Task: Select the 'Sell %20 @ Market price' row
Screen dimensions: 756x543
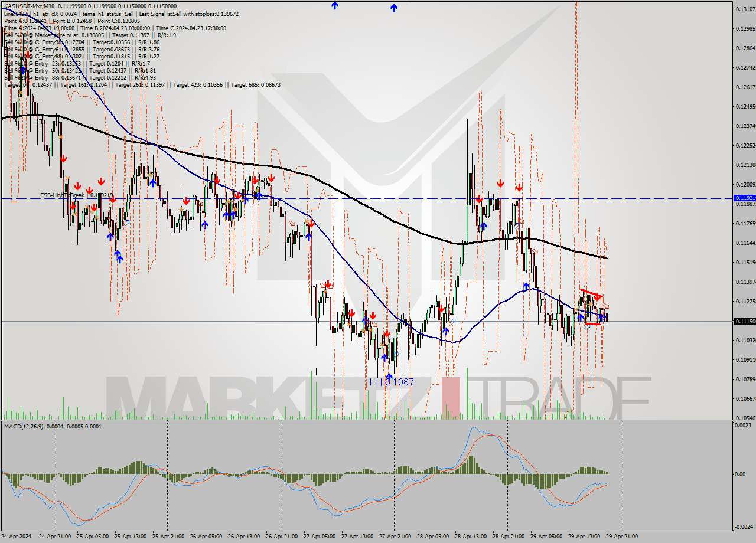Action: tap(90, 35)
